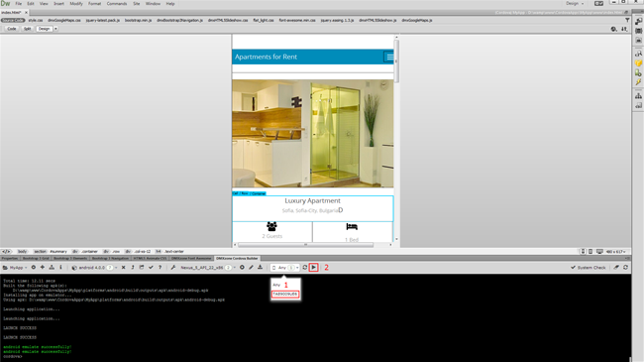The width and height of the screenshot is (644, 362).
Task: Open the filter related files icon
Action: point(627,20)
